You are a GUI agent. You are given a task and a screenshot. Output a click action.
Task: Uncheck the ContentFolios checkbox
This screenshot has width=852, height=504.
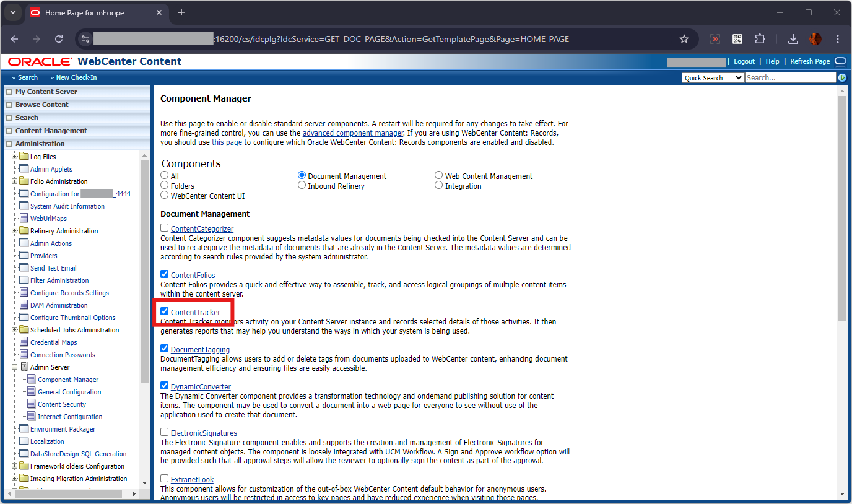click(165, 274)
